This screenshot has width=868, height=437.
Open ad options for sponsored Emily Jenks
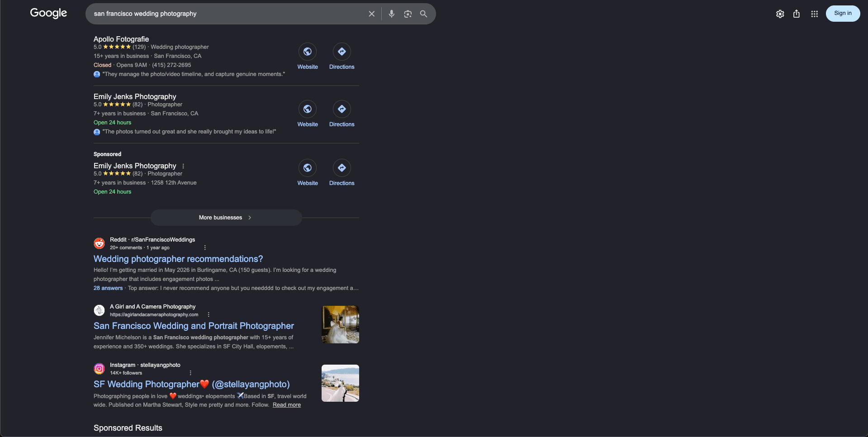183,166
